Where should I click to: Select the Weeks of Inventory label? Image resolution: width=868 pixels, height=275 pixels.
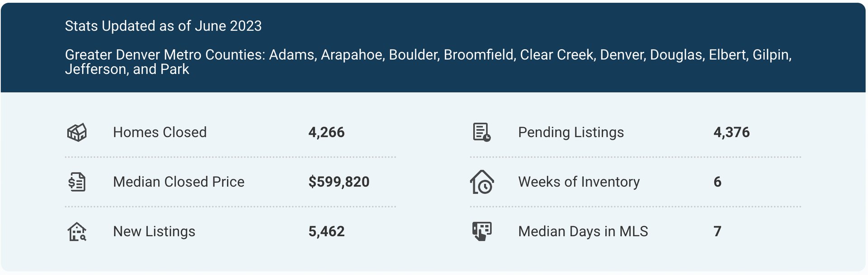click(x=579, y=182)
